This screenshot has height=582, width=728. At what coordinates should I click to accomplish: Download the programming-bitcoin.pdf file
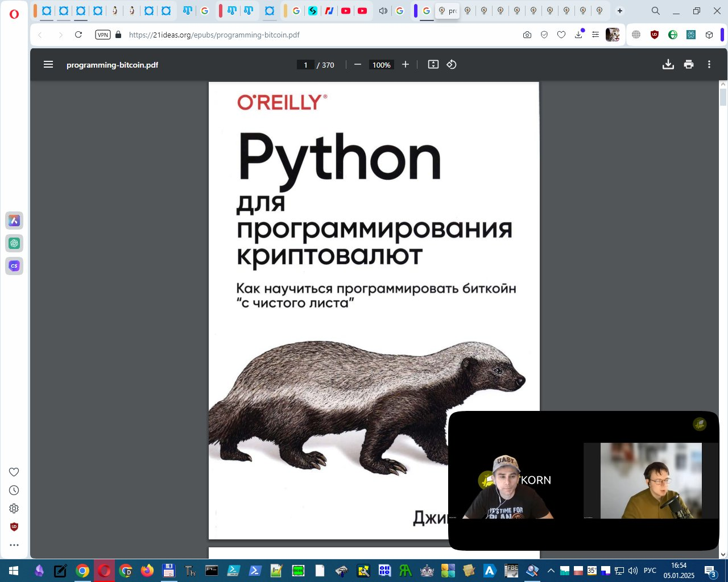click(x=668, y=65)
